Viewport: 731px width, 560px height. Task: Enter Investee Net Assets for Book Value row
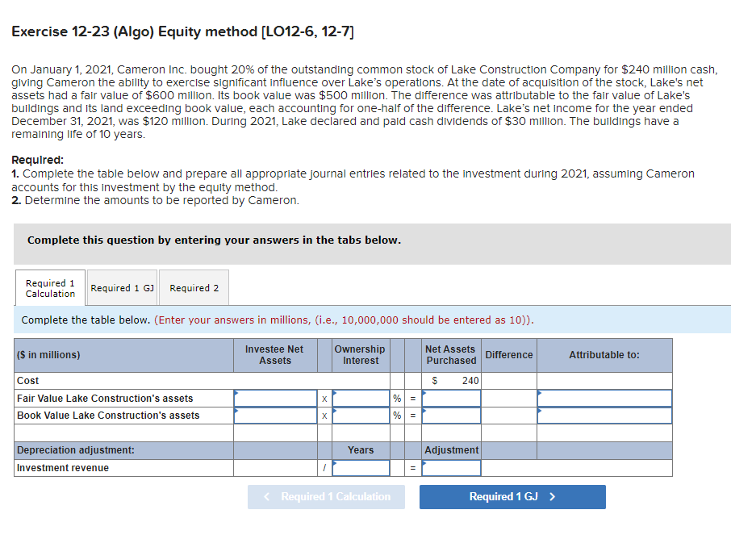pos(275,416)
